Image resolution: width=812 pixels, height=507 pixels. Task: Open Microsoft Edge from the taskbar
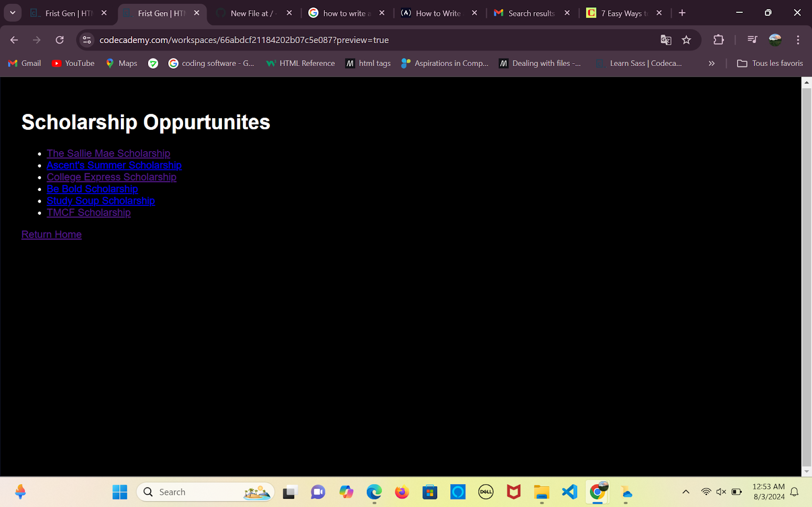point(374,492)
